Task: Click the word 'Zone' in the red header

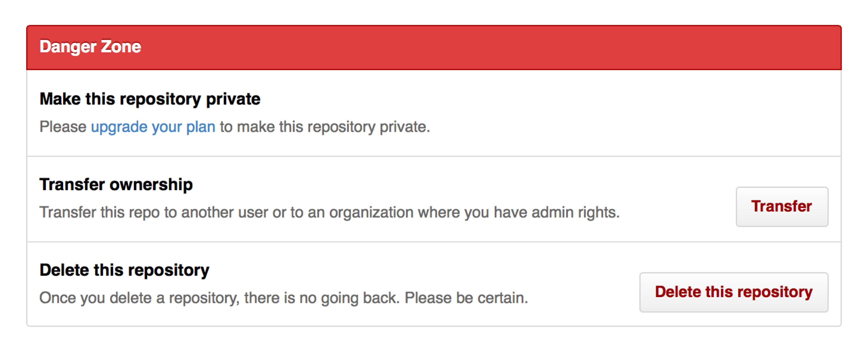Action: (x=121, y=46)
